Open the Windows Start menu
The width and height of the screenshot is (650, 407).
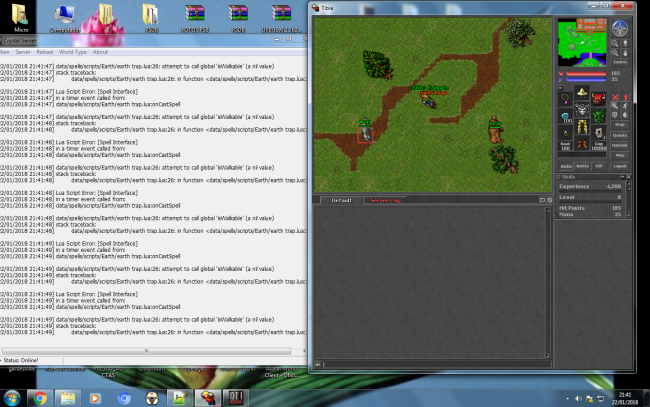coord(12,398)
